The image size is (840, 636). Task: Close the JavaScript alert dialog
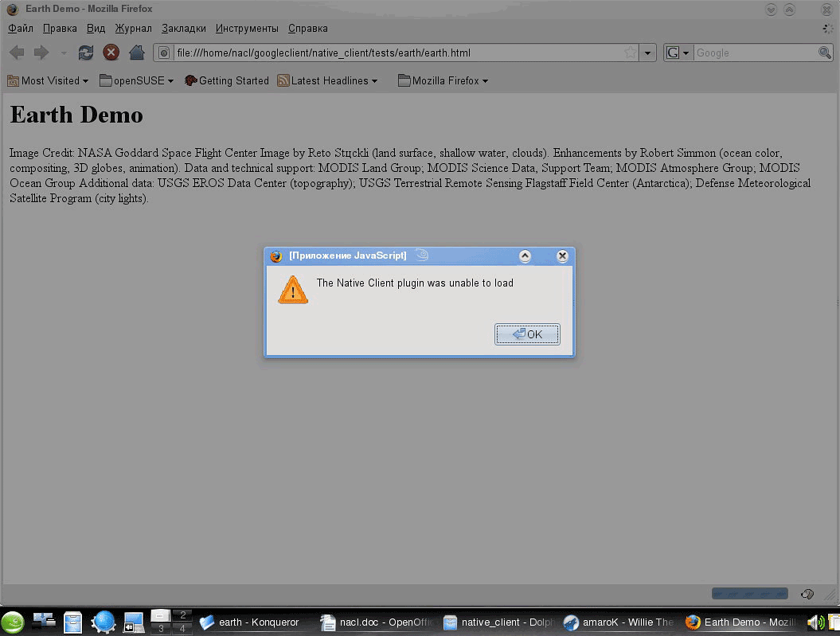tap(562, 256)
